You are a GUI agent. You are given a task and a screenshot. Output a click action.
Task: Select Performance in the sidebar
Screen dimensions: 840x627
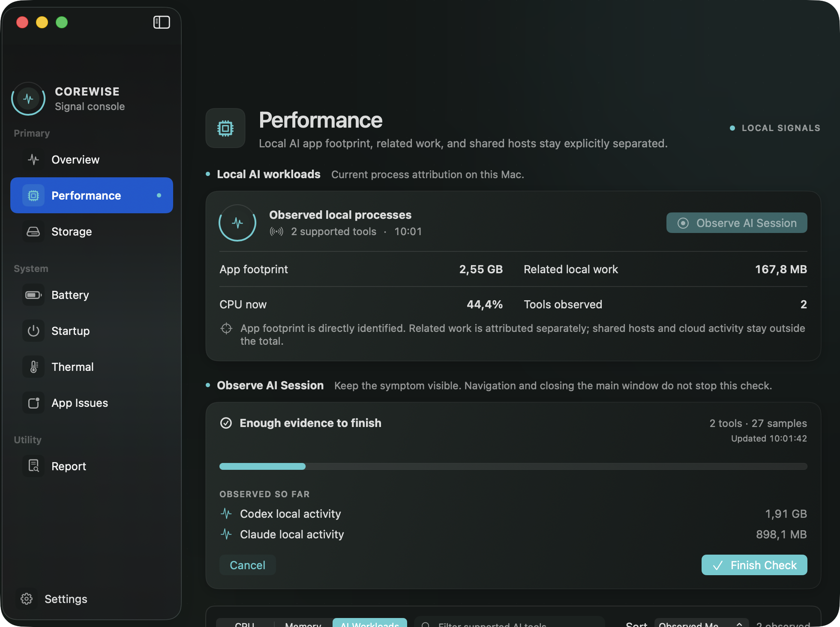click(x=92, y=195)
